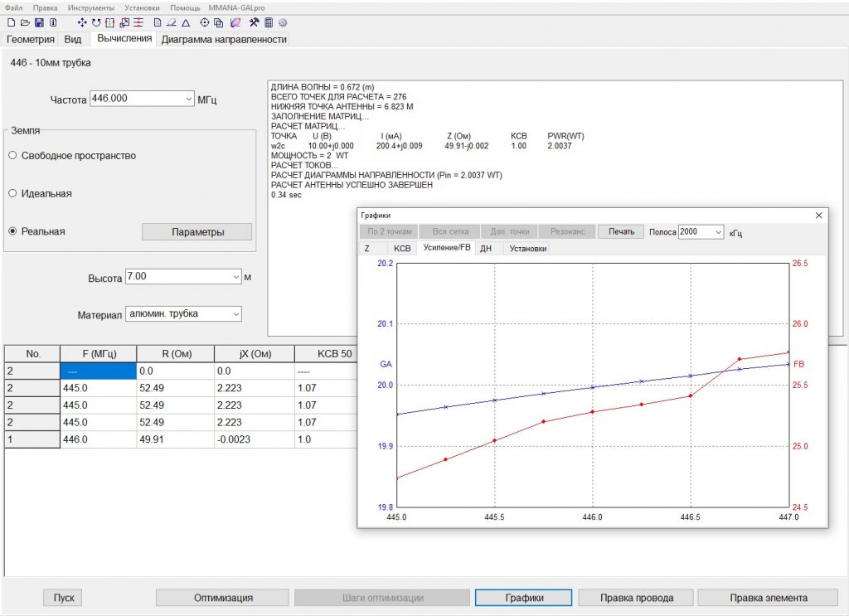Click the Save floppy disk icon
Viewport: 849px width, 616px height.
pos(39,22)
